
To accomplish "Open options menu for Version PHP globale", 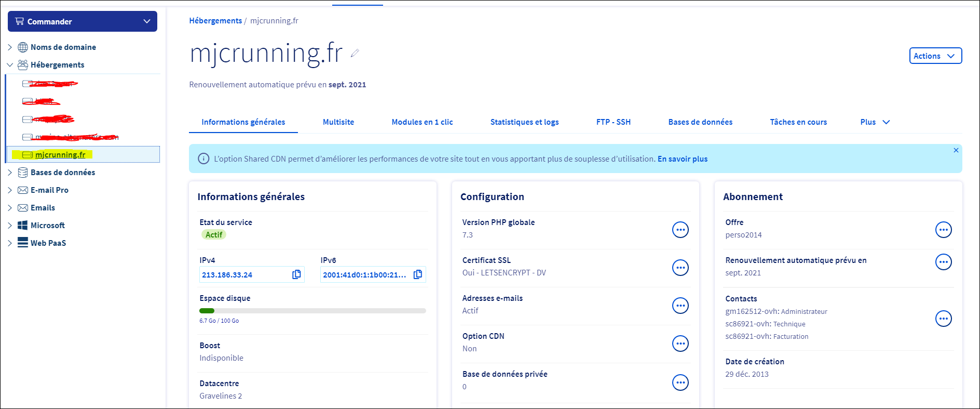I will [x=680, y=230].
